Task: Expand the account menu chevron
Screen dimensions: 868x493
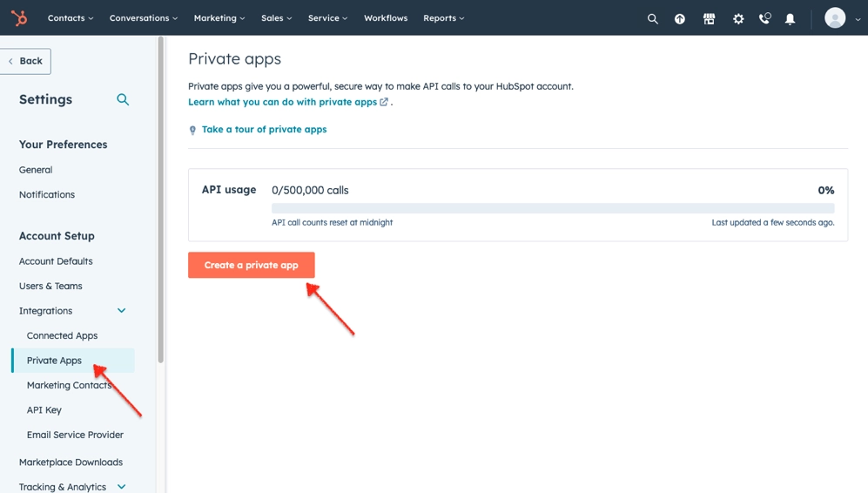Action: point(858,19)
